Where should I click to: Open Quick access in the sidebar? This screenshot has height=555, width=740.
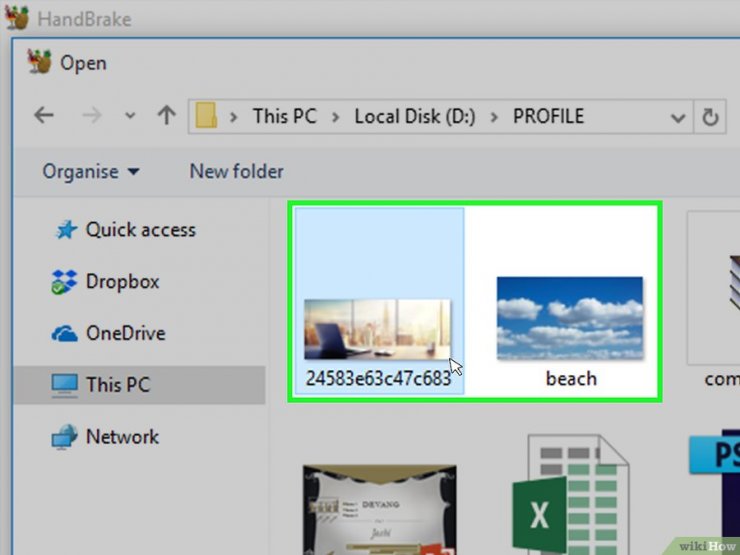(x=141, y=230)
